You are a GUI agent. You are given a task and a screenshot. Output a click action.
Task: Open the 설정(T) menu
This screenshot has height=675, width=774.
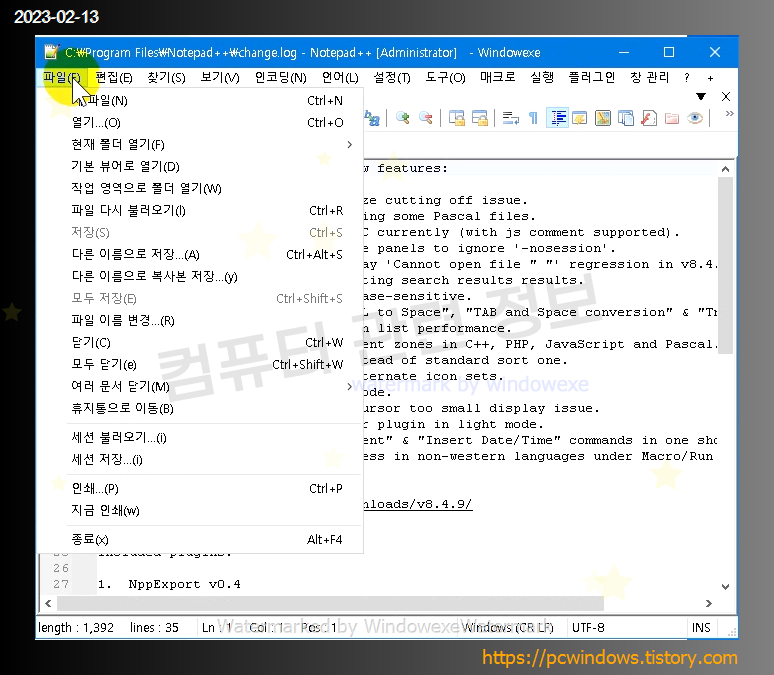point(392,78)
